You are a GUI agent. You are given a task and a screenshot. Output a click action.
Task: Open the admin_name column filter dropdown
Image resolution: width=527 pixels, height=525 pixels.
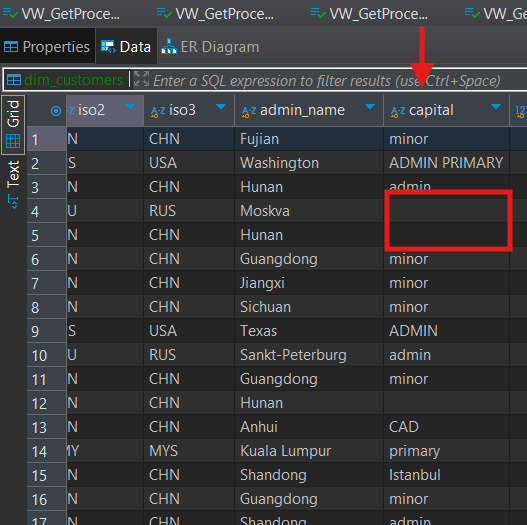370,107
